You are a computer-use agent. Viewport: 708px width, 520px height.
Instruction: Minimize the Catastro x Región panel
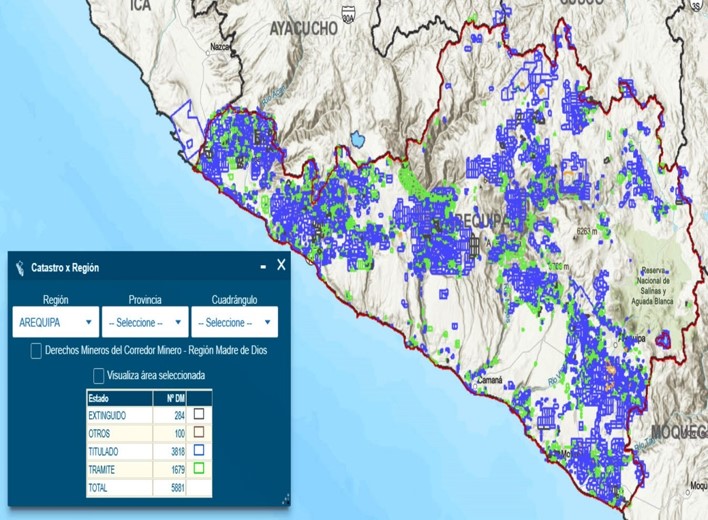(x=263, y=267)
